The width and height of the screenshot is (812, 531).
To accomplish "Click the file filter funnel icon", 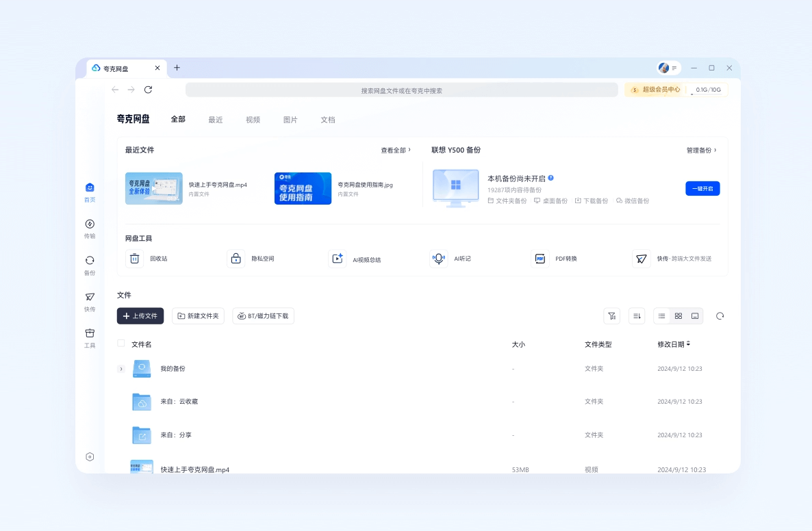I will point(611,315).
